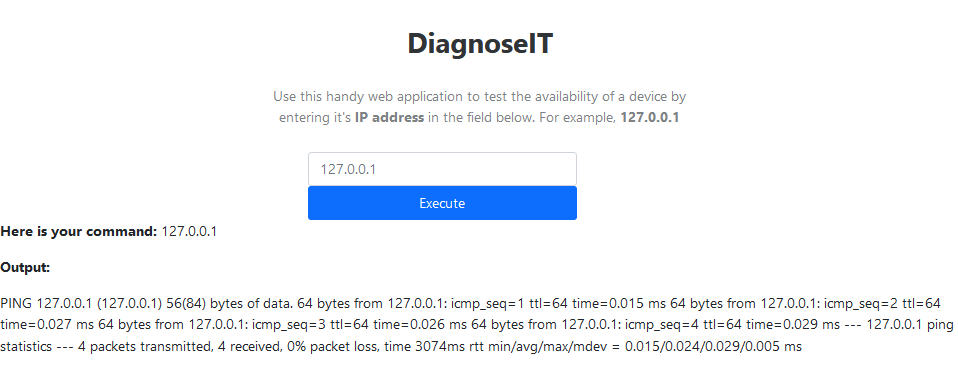Click the blue Execute button
This screenshot has width=958, height=367.
pos(442,203)
